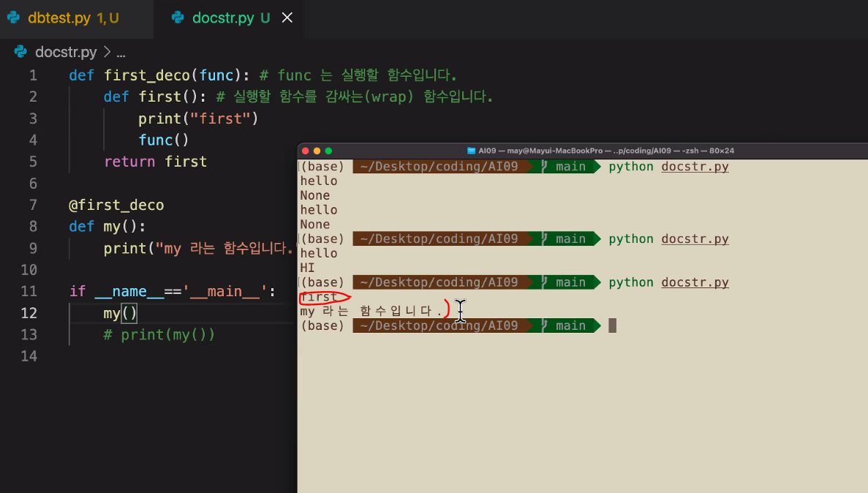
Task: Place cursor on 'def first_deco(func):' text
Action: coord(159,75)
